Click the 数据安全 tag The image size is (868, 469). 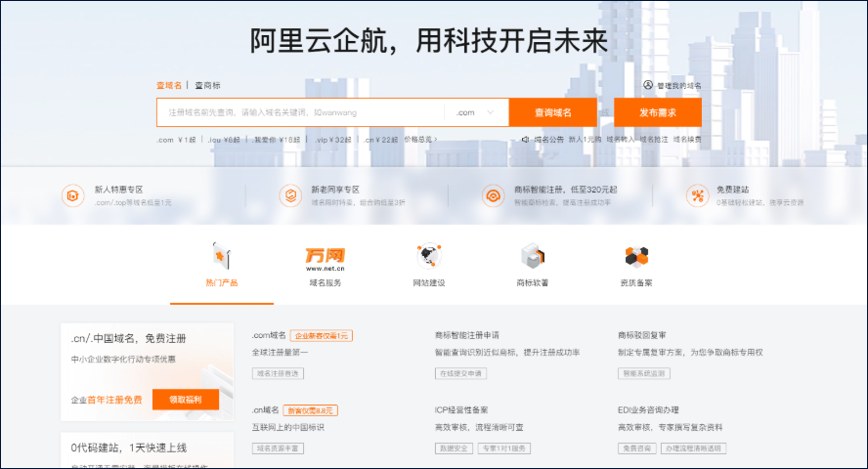454,448
